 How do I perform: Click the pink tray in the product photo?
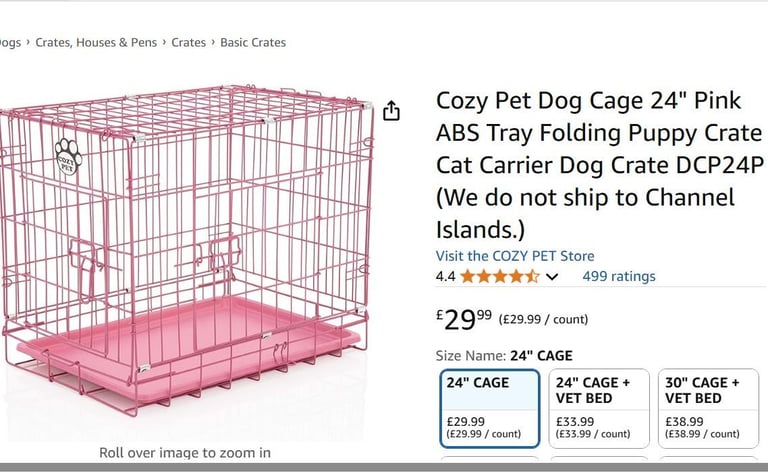[189, 350]
